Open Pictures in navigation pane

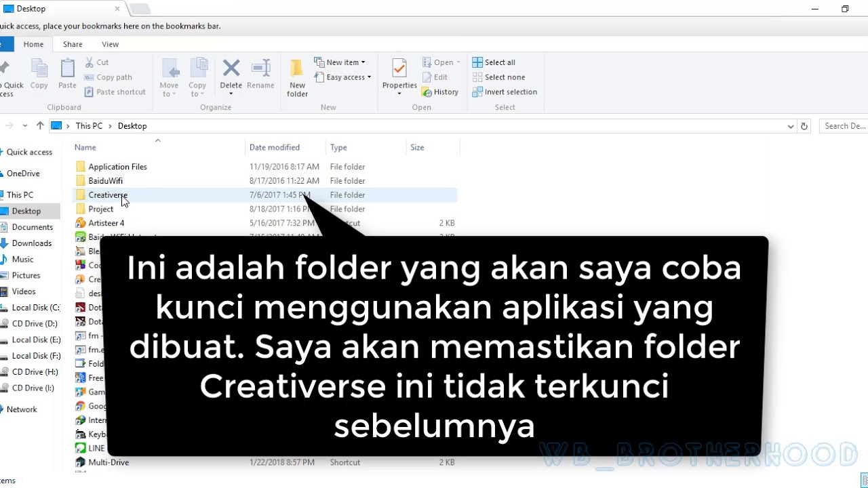(x=26, y=276)
